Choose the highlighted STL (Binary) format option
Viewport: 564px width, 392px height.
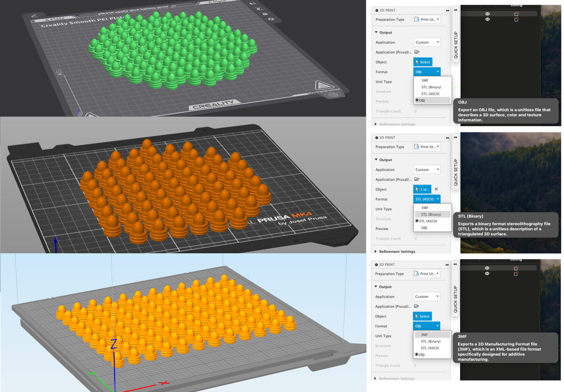(x=432, y=214)
